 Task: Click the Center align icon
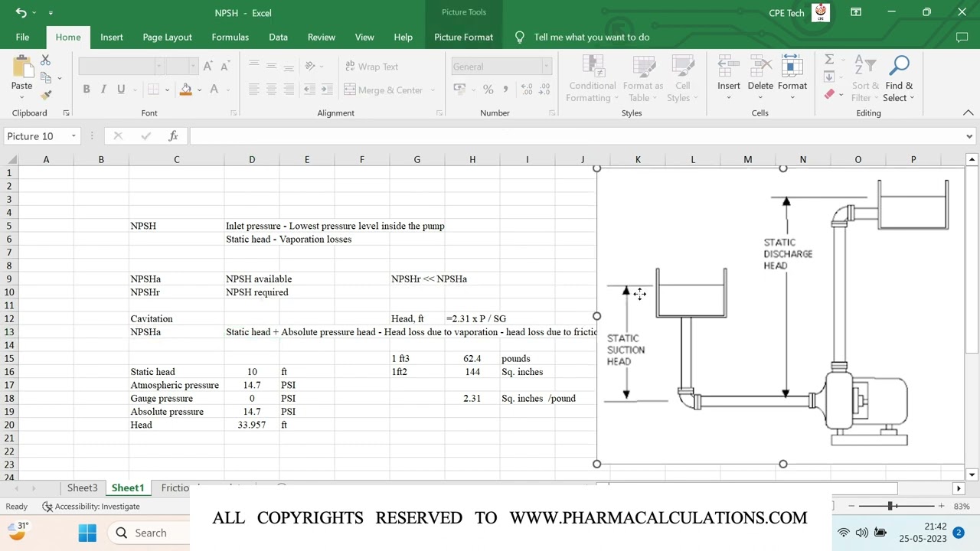271,90
